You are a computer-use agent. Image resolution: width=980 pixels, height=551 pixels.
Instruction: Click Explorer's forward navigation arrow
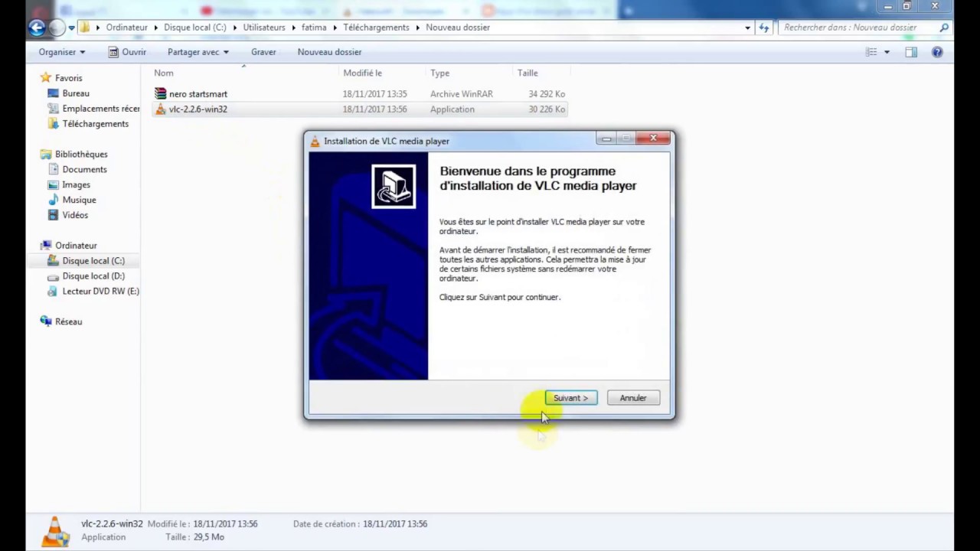(57, 28)
